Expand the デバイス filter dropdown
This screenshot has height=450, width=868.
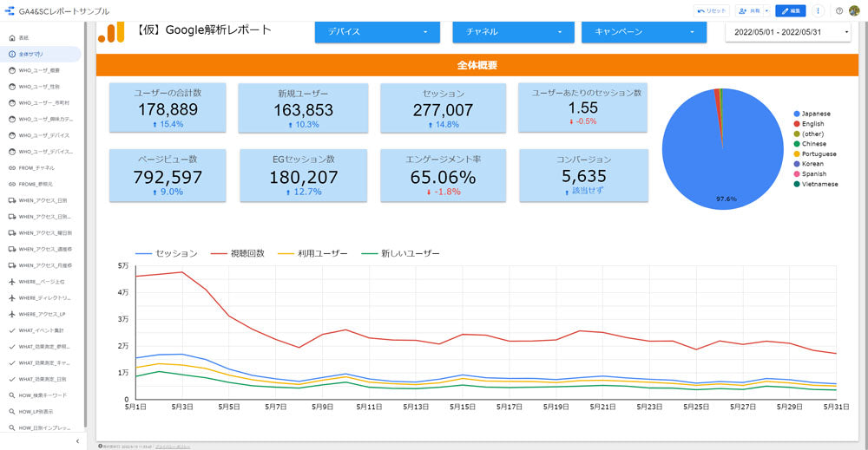377,32
